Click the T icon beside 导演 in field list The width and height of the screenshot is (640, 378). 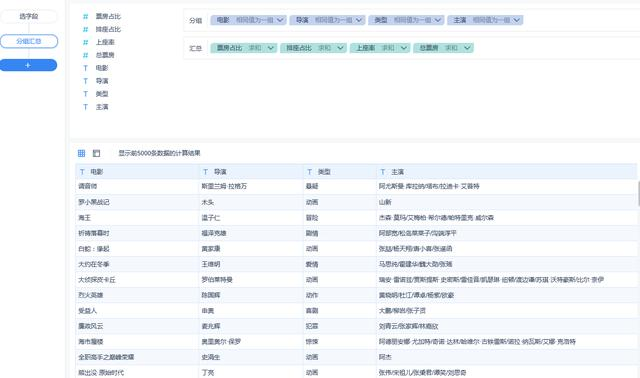85,81
